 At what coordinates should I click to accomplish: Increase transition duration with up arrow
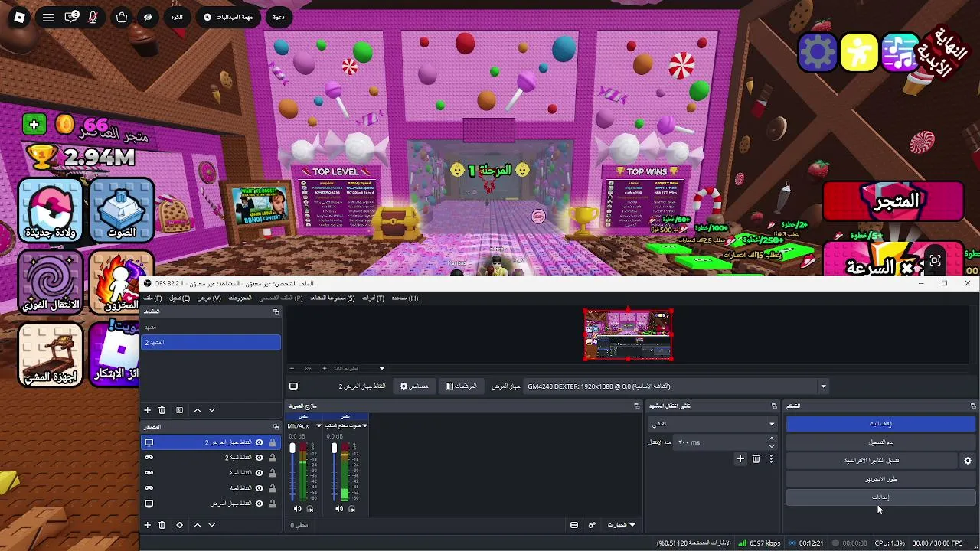click(771, 439)
